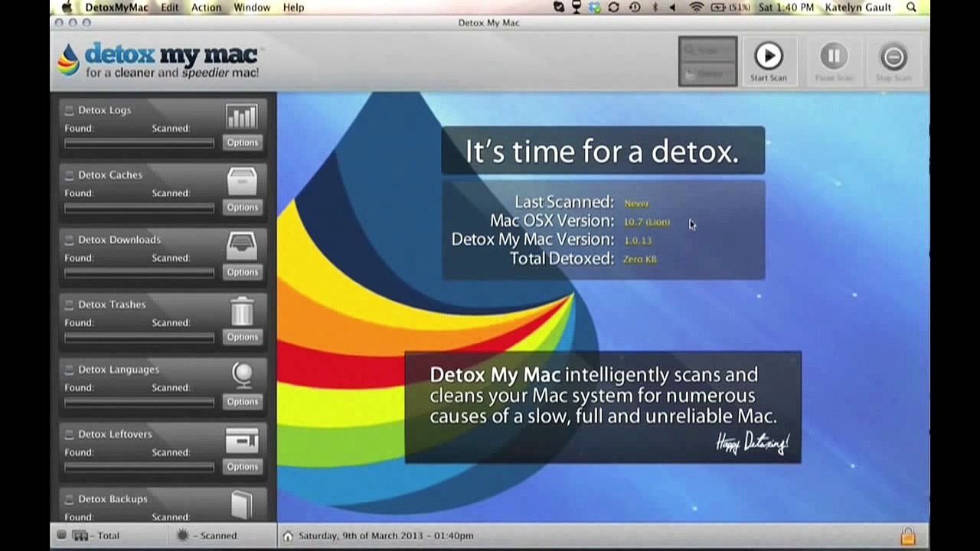The width and height of the screenshot is (980, 551).
Task: Click the battery status icon
Action: pyautogui.click(x=720, y=8)
